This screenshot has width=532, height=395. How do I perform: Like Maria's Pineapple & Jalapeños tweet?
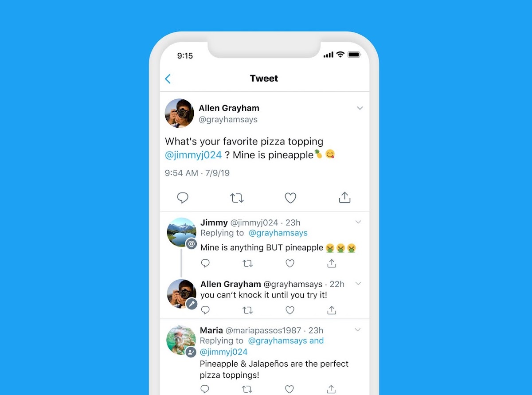(x=289, y=389)
